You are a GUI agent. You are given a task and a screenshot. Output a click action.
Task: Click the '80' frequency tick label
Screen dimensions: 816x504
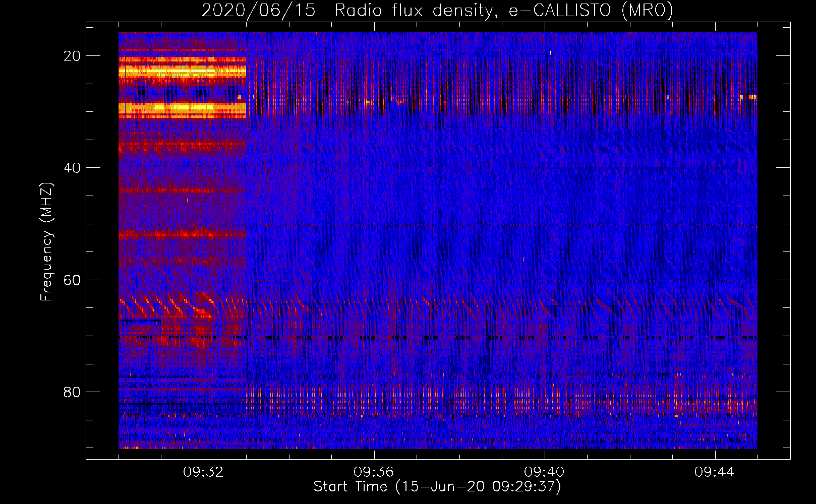pyautogui.click(x=73, y=392)
